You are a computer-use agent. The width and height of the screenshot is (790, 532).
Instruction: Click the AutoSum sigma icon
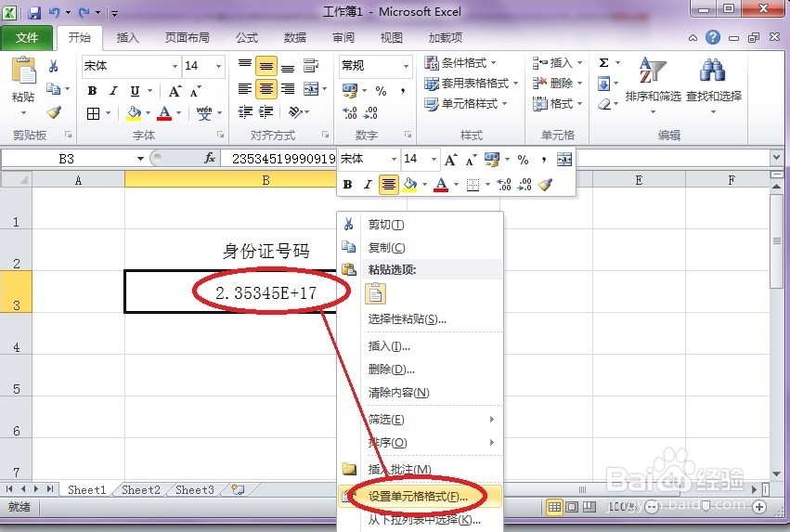pyautogui.click(x=603, y=63)
